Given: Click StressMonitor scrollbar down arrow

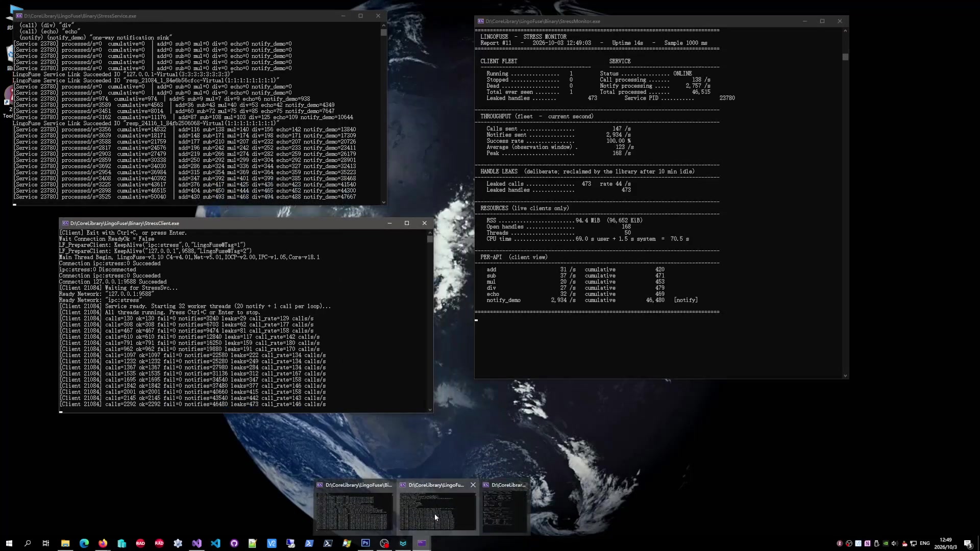Looking at the screenshot, I should click(x=845, y=376).
